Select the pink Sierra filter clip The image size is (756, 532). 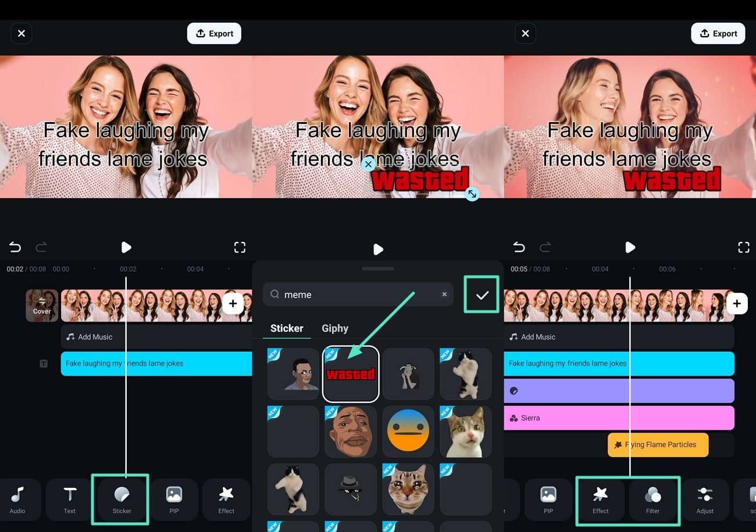point(619,418)
